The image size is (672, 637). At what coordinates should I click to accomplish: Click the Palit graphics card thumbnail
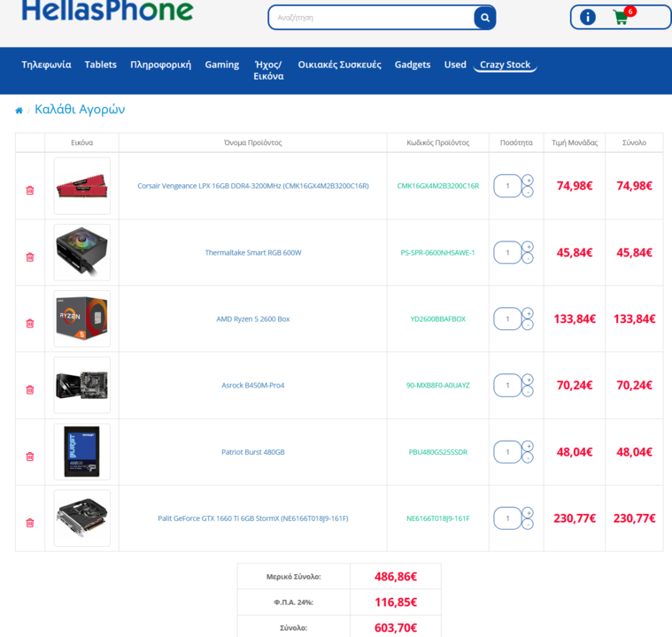(x=81, y=518)
